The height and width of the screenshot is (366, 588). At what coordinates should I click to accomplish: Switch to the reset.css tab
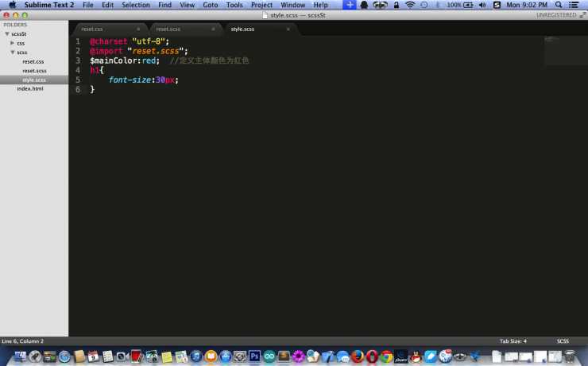point(109,29)
